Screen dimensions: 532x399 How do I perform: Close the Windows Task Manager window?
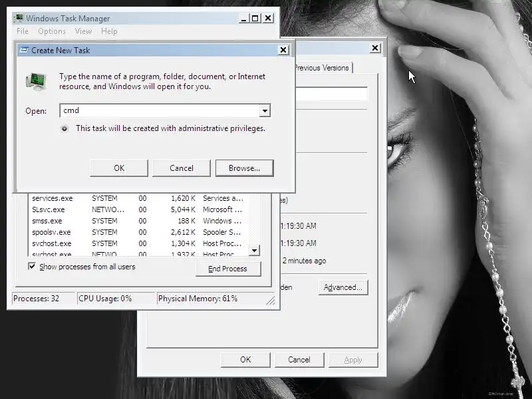(268, 19)
